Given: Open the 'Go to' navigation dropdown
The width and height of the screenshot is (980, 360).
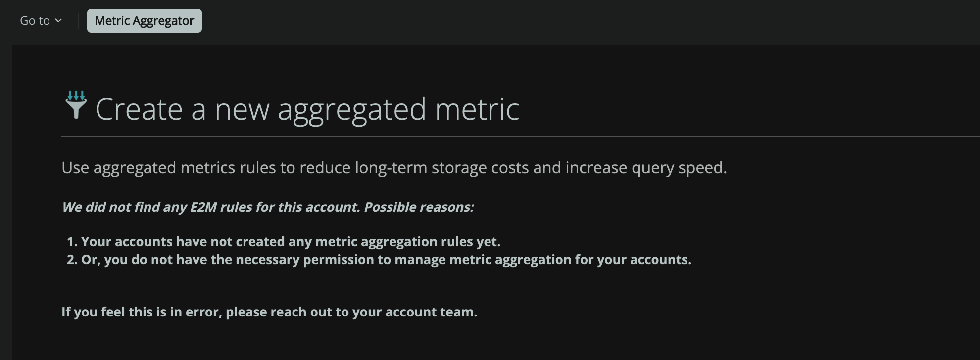Looking at the screenshot, I should [41, 20].
